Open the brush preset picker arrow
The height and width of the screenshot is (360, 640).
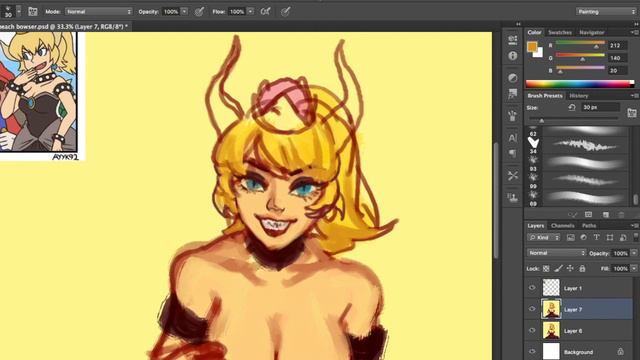point(19,11)
